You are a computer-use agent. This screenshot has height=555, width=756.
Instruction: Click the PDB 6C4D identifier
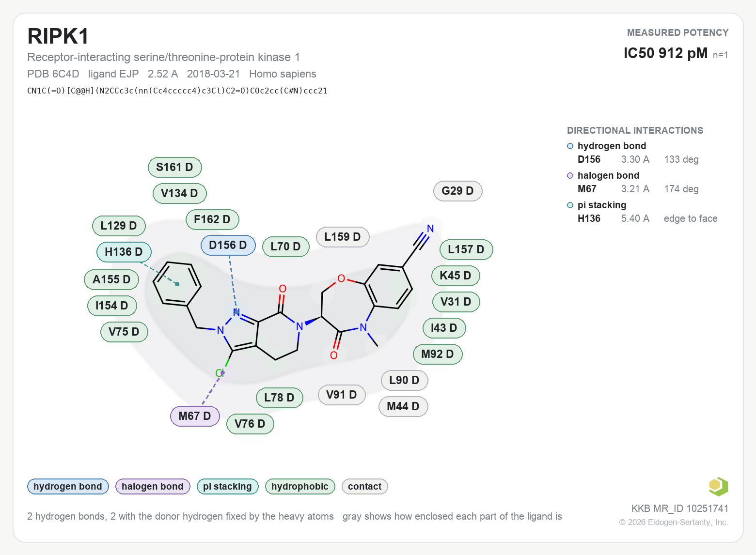click(53, 74)
